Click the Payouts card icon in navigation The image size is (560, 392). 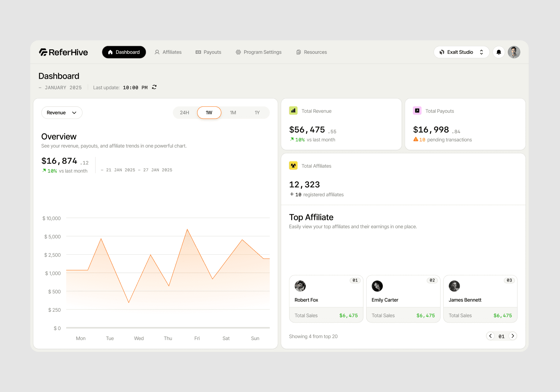click(198, 52)
